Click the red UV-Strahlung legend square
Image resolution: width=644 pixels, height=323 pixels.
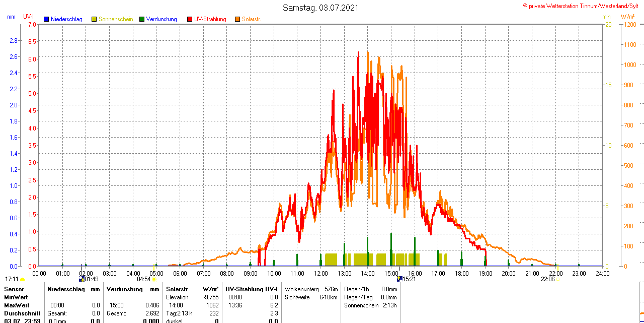pos(190,19)
